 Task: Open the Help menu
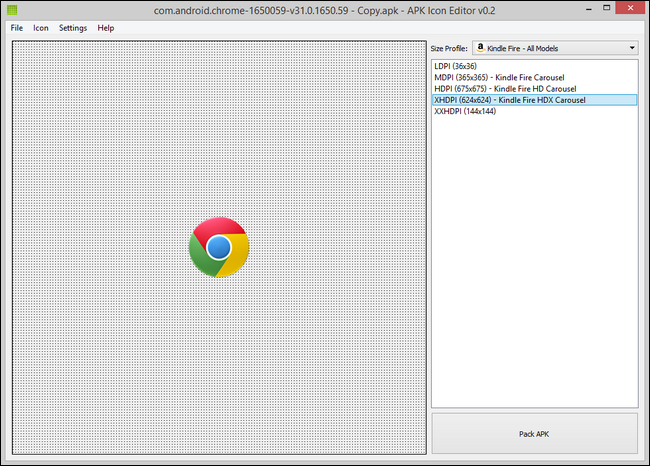coord(106,28)
